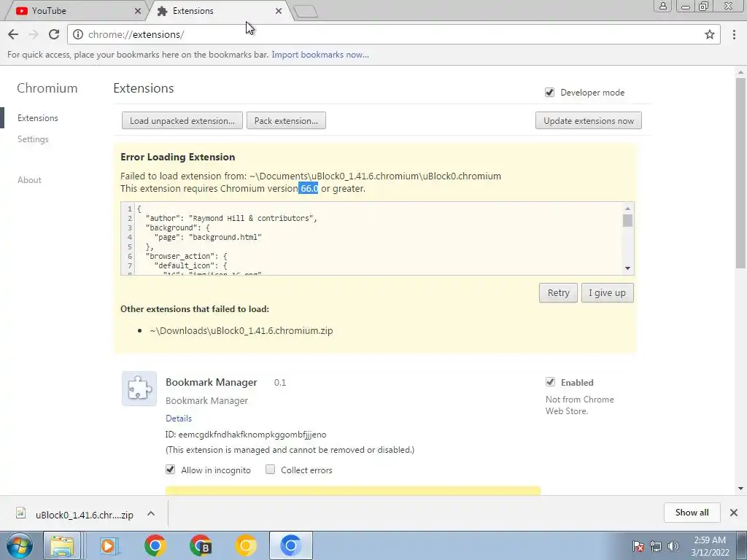747x560 pixels.
Task: Click Import bookmarks now link
Action: click(320, 55)
